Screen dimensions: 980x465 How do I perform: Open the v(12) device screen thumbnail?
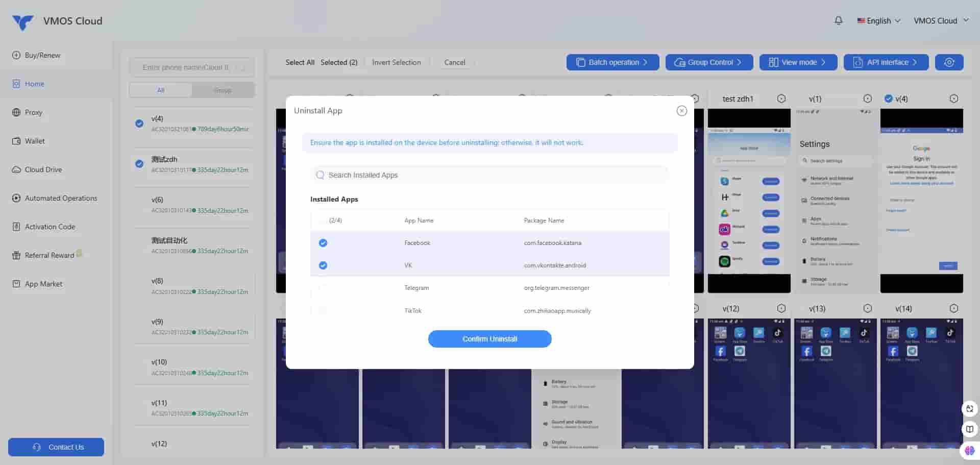pyautogui.click(x=748, y=383)
